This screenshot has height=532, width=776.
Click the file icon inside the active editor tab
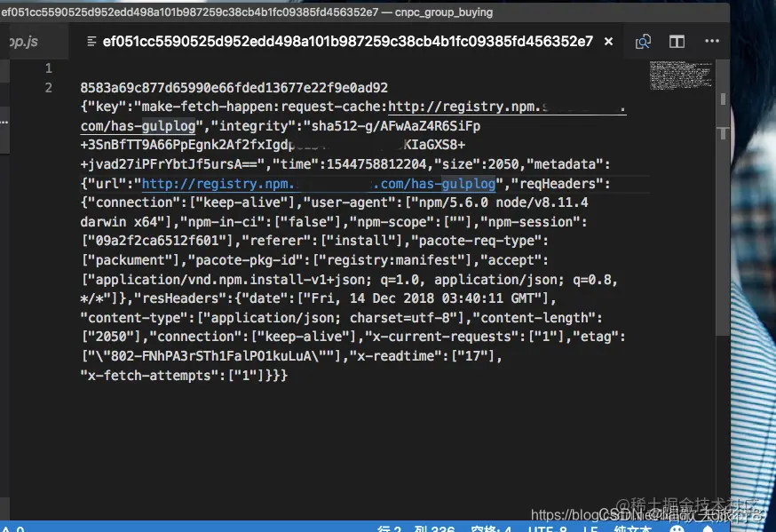[x=92, y=41]
